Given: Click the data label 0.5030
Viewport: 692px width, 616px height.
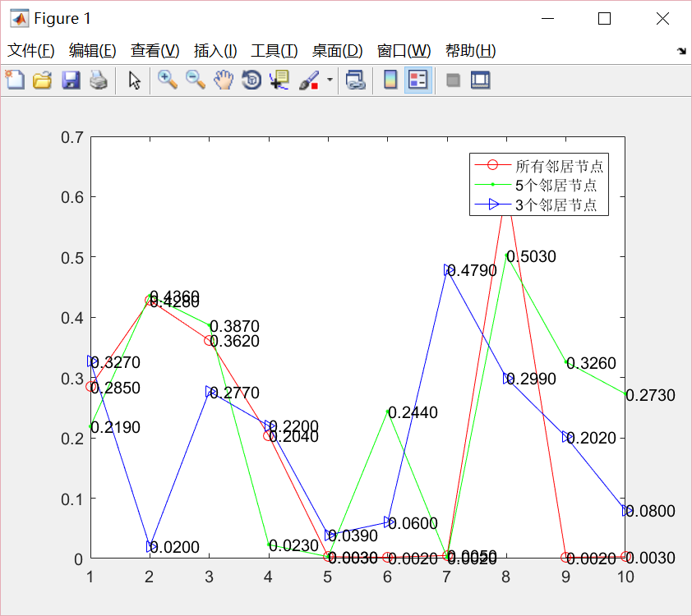Looking at the screenshot, I should 531,256.
